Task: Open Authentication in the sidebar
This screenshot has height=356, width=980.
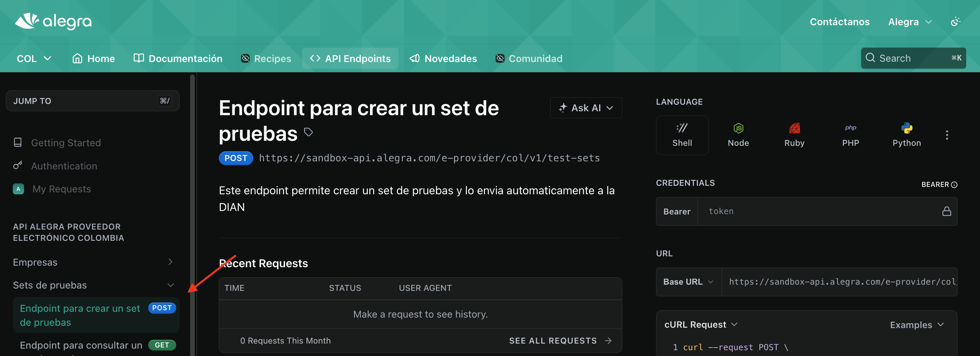Action: pos(64,166)
